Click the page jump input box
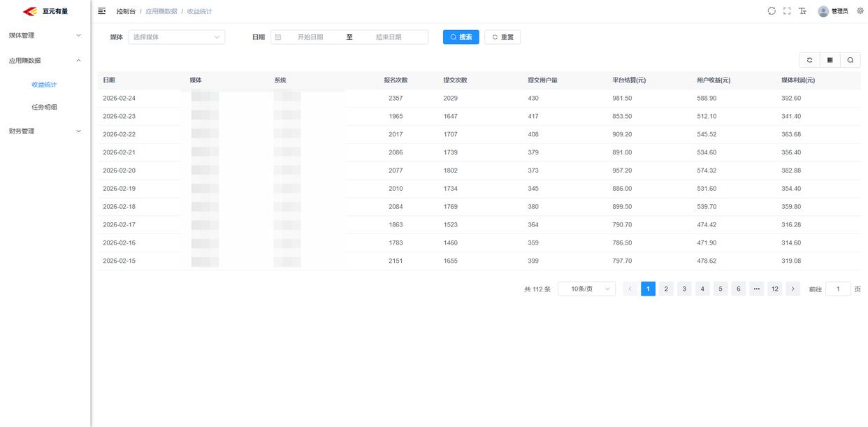Image resolution: width=868 pixels, height=427 pixels. 838,289
